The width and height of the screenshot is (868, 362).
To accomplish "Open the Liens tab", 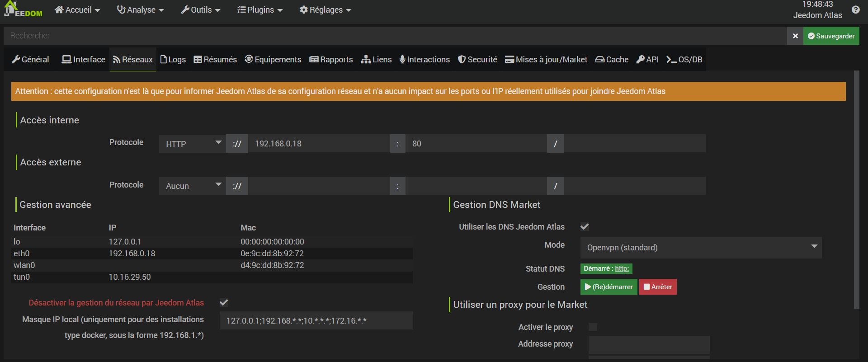I will pyautogui.click(x=377, y=59).
